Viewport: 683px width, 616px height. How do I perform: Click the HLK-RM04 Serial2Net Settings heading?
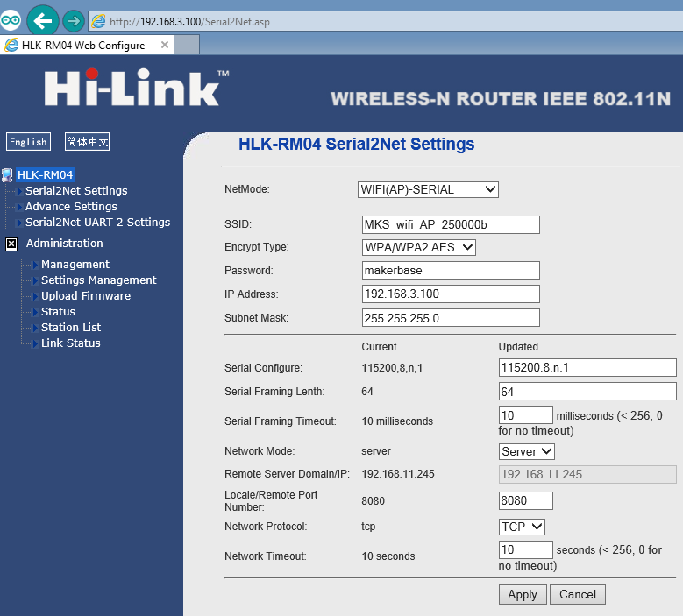[x=356, y=144]
